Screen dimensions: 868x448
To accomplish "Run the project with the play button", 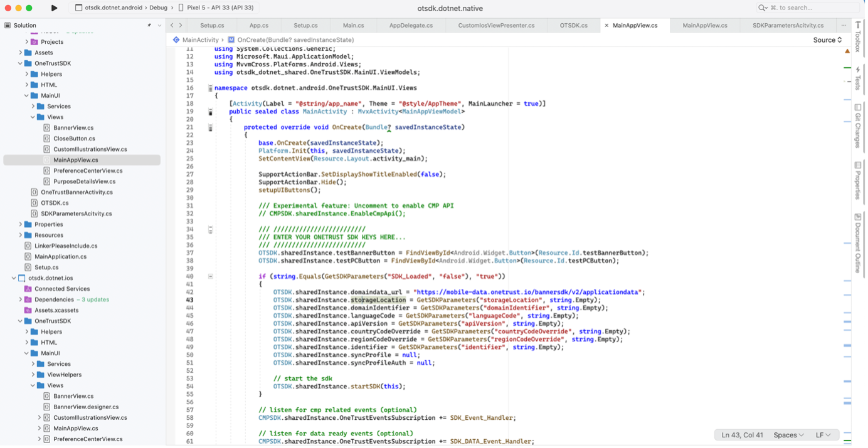I will 55,8.
